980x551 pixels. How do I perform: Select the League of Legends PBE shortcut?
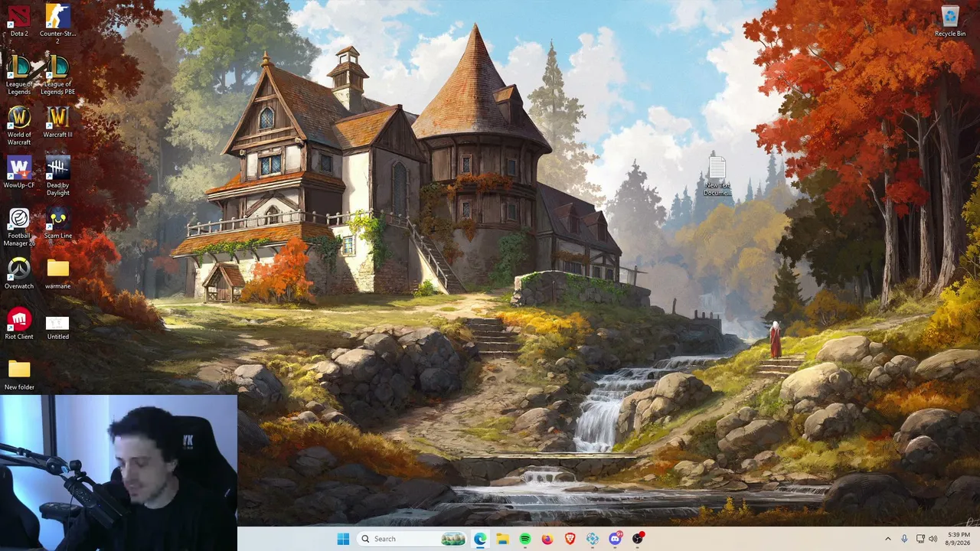57,75
